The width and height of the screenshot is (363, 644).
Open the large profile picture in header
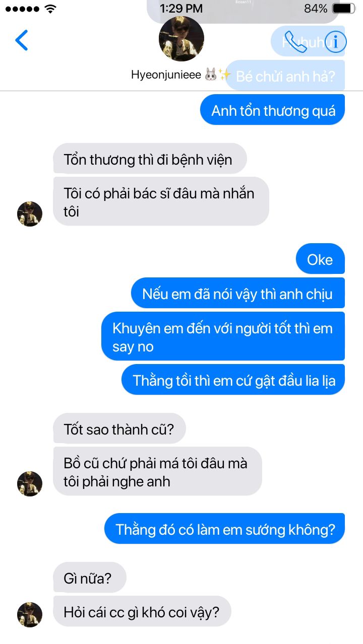point(181,39)
